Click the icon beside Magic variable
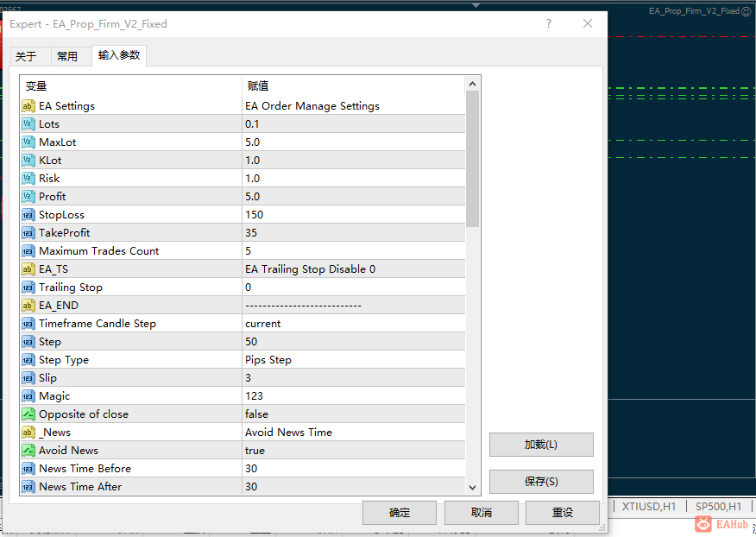Viewport: 756px width, 537px height. 28,396
